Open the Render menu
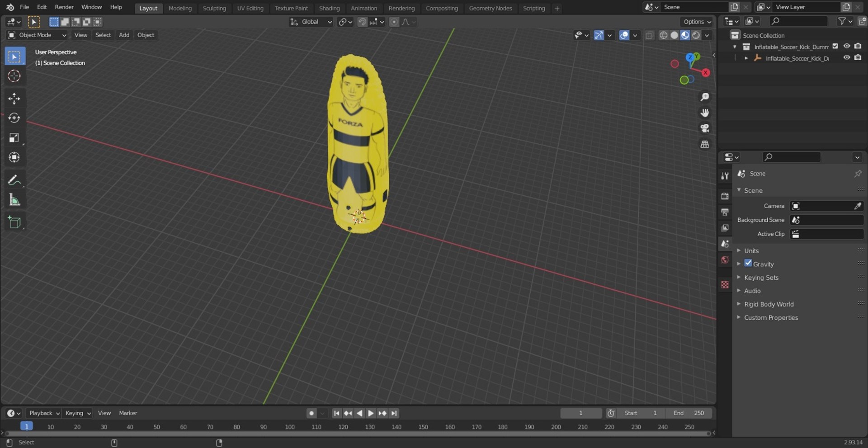 (64, 7)
